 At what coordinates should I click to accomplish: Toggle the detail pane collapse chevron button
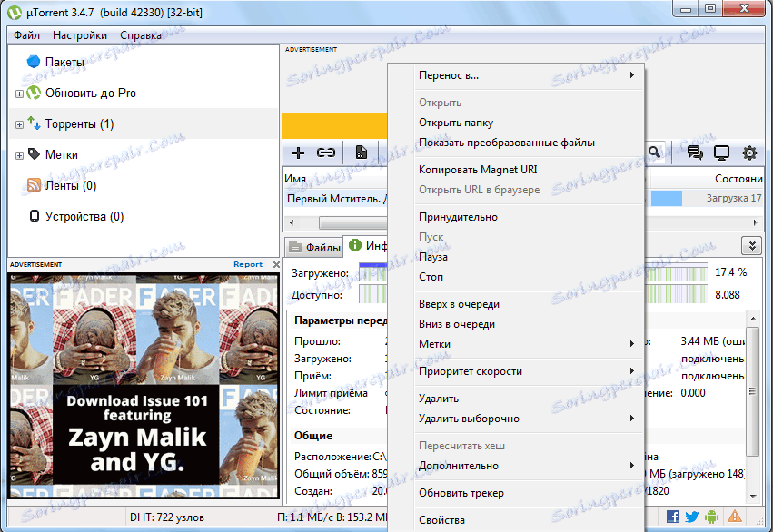pos(752,245)
